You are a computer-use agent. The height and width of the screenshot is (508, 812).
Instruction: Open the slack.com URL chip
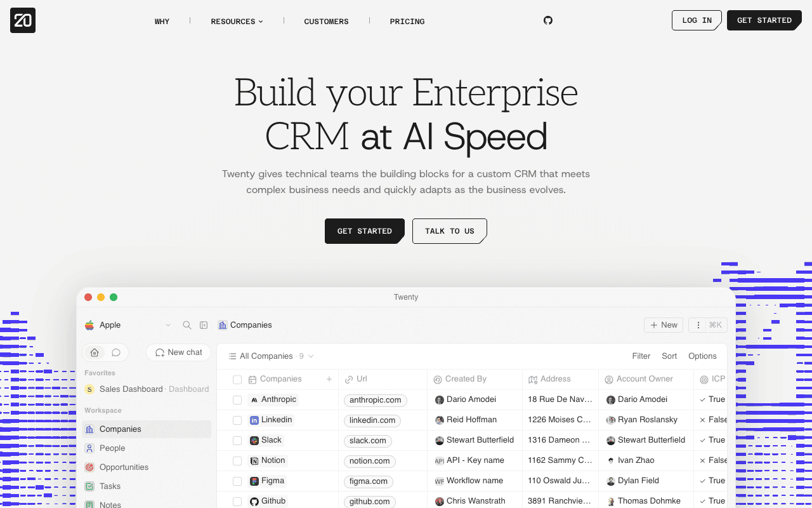click(x=368, y=441)
